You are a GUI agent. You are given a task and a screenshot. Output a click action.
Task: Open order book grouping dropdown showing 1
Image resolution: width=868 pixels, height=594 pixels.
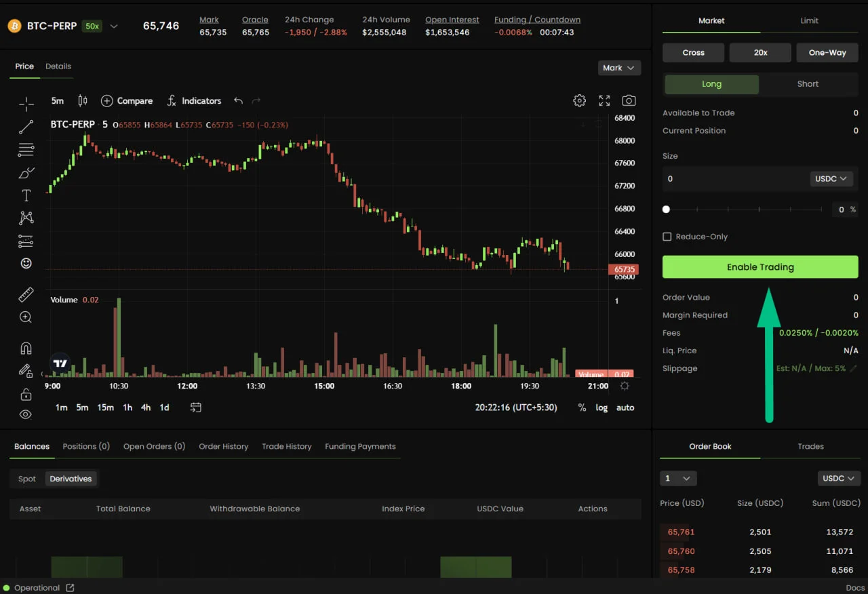point(678,478)
